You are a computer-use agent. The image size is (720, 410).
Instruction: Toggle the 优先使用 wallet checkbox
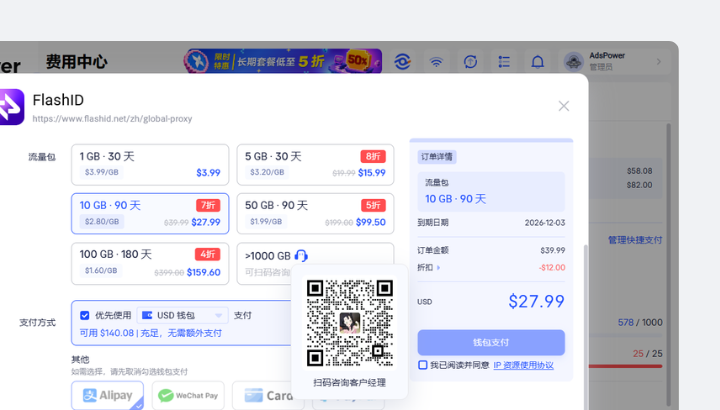click(x=84, y=315)
